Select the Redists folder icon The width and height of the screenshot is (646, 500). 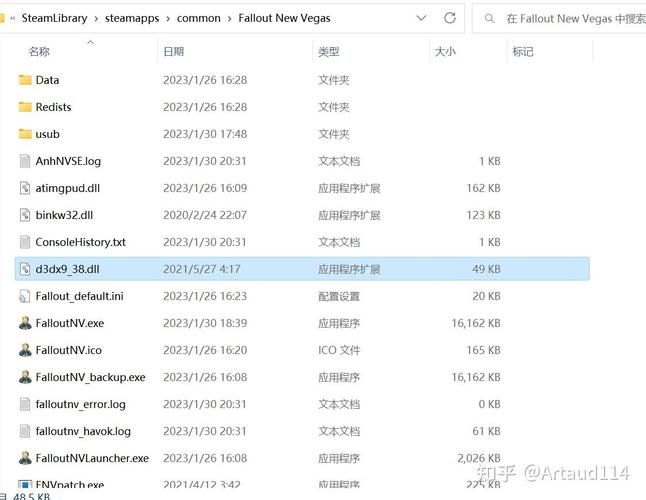pyautogui.click(x=26, y=107)
